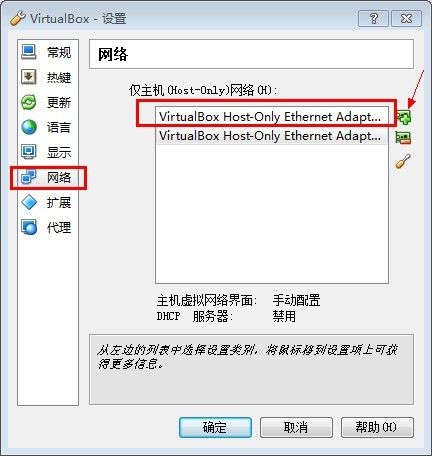Select the second Host-Only Ethernet Adapter entry
This screenshot has height=456, width=432.
coord(272,136)
